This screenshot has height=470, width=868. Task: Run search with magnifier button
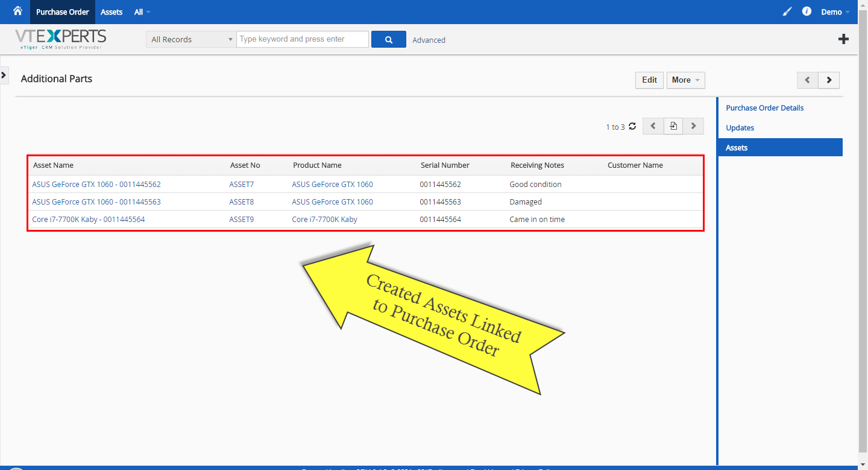pyautogui.click(x=389, y=39)
